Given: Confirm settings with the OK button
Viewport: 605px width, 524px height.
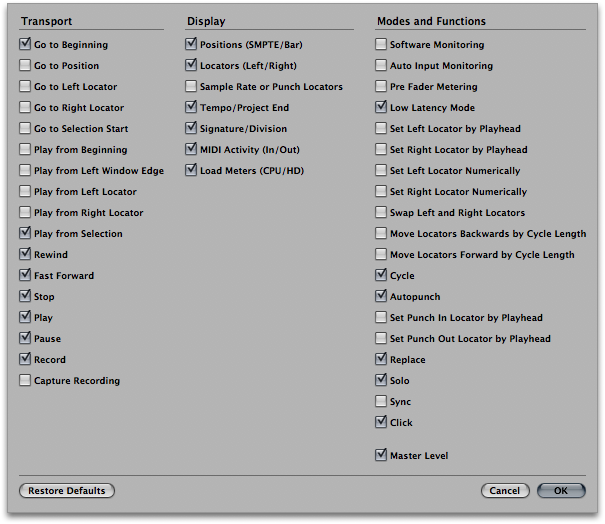Looking at the screenshot, I should point(561,490).
